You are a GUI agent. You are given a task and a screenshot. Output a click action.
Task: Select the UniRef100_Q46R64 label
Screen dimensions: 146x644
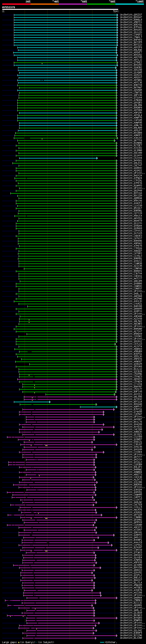[131, 598]
